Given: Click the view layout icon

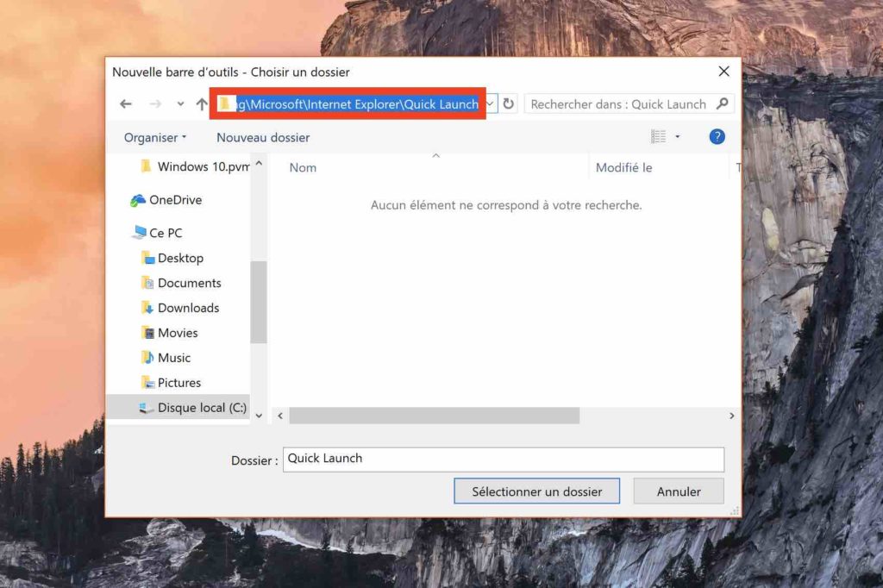Looking at the screenshot, I should (x=659, y=137).
